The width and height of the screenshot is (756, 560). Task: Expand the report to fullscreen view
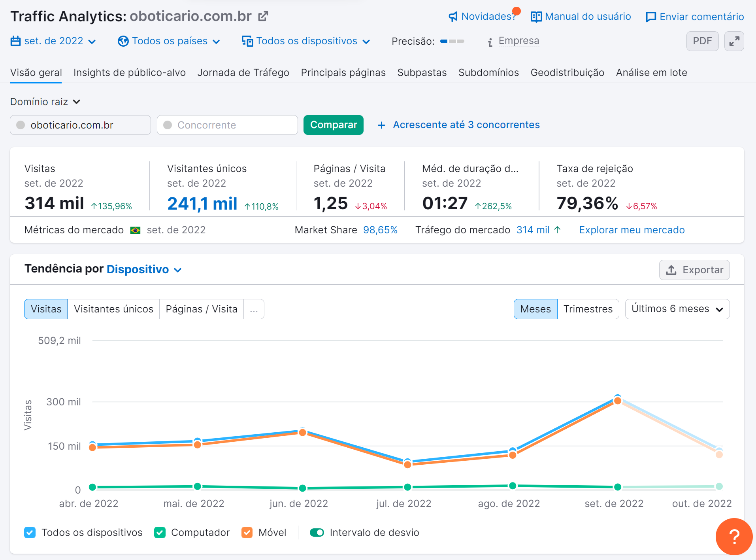[734, 41]
